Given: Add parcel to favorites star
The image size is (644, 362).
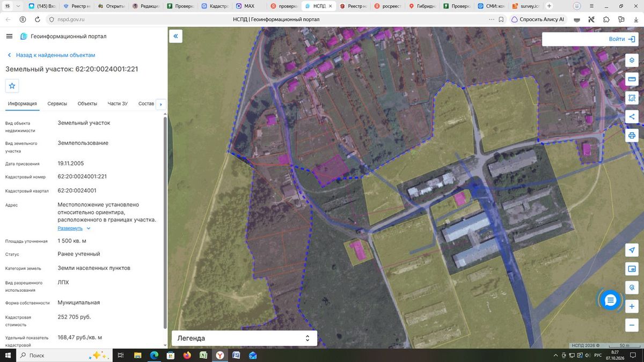Looking at the screenshot, I should pos(12,86).
